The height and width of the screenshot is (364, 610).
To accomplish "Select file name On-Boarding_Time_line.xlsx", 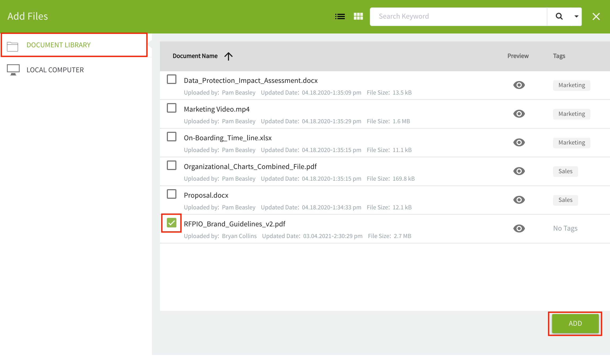I will point(228,138).
